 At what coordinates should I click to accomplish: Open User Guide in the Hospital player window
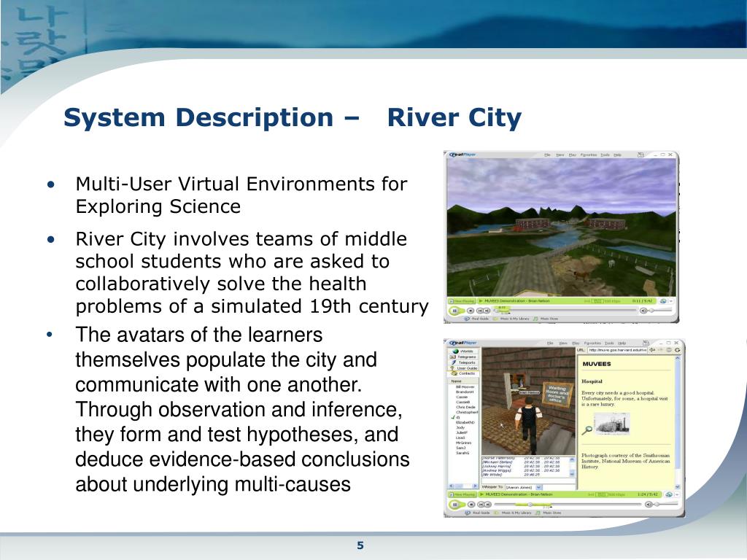click(x=464, y=368)
